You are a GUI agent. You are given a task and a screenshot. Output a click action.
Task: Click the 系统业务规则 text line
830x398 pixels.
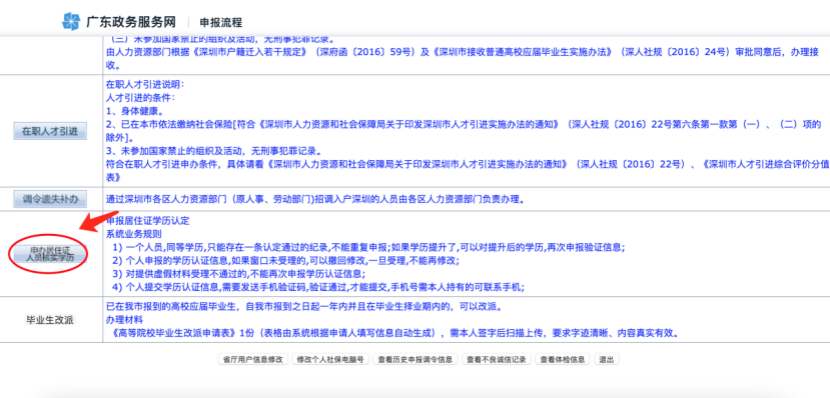[134, 233]
